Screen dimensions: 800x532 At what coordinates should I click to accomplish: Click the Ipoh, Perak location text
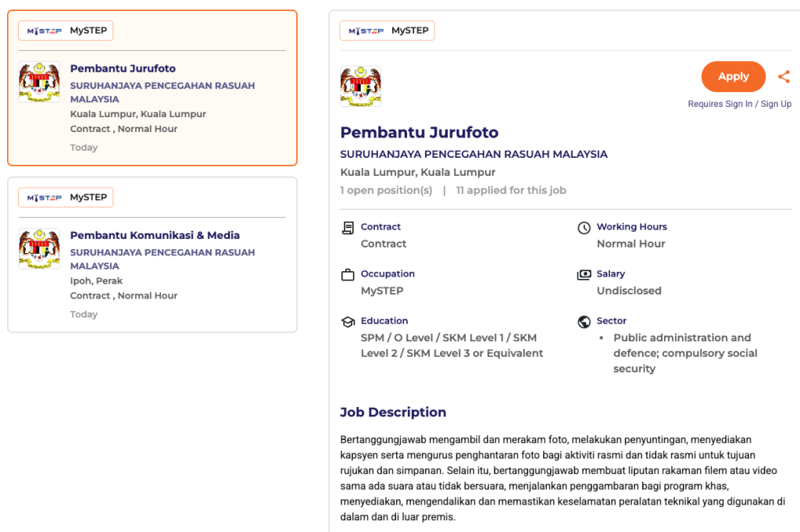(x=96, y=280)
